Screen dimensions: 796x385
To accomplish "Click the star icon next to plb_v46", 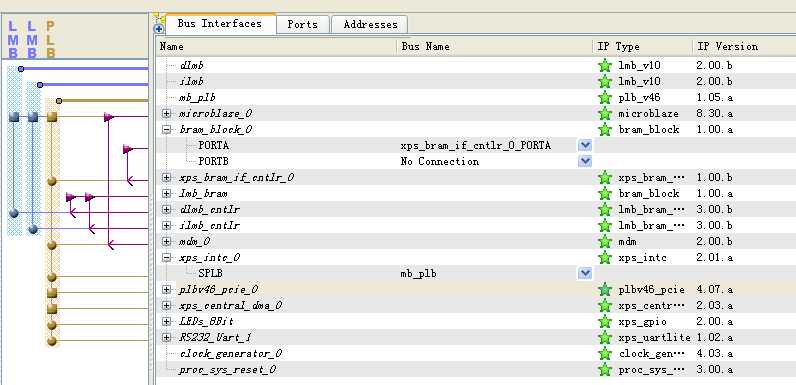I will pos(605,98).
